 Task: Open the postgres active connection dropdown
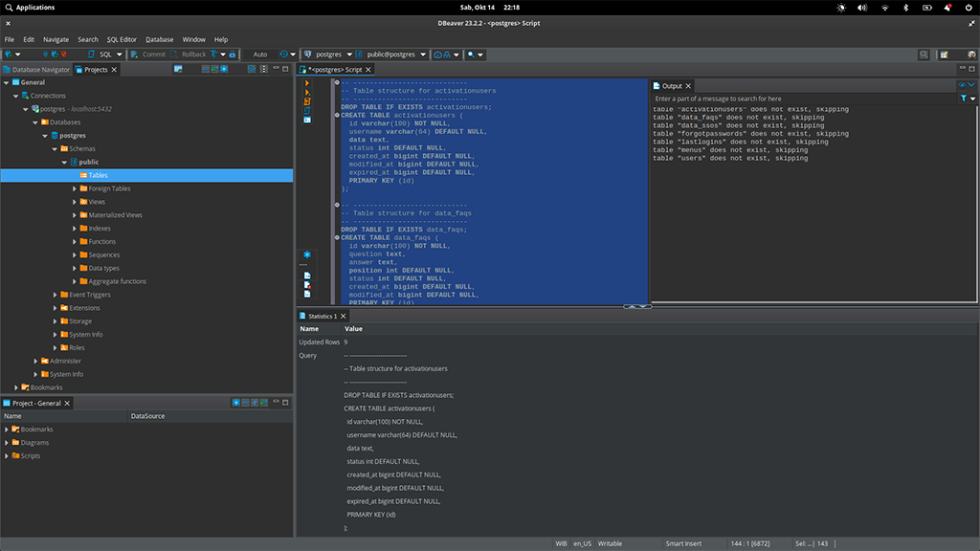click(328, 55)
